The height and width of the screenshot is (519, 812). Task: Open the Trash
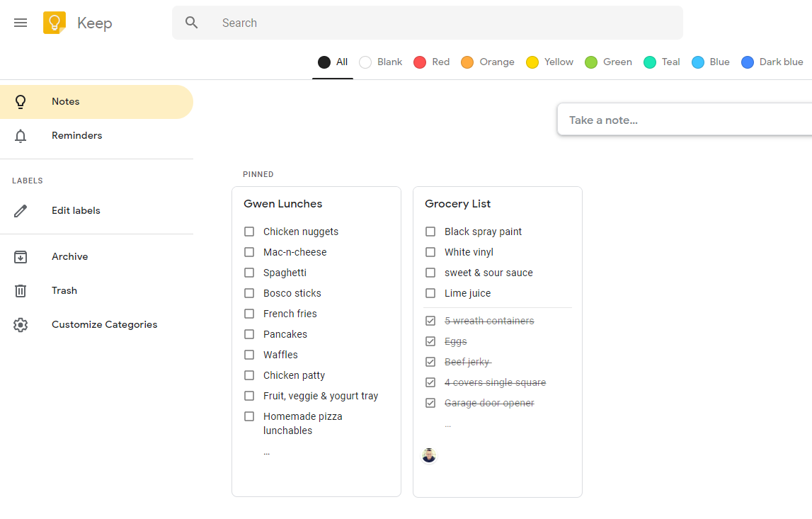click(64, 290)
